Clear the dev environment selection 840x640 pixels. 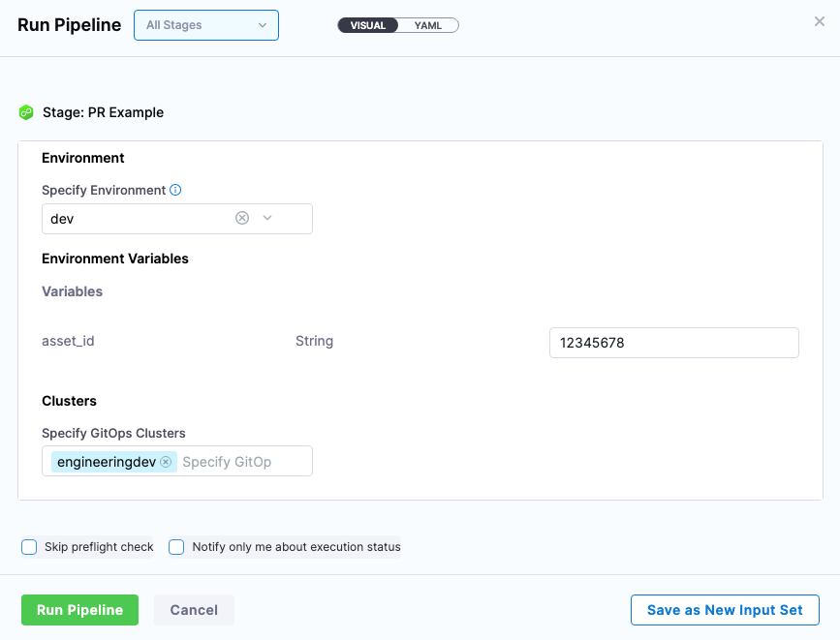(242, 219)
